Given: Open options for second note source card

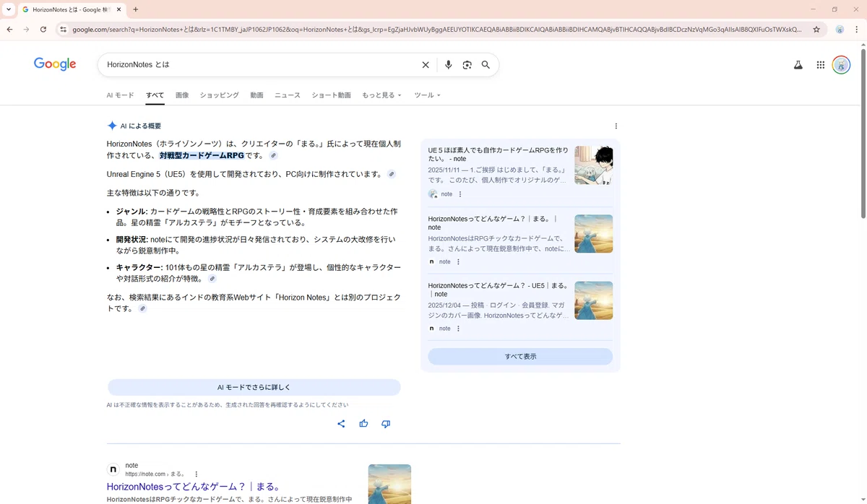Looking at the screenshot, I should (x=458, y=261).
